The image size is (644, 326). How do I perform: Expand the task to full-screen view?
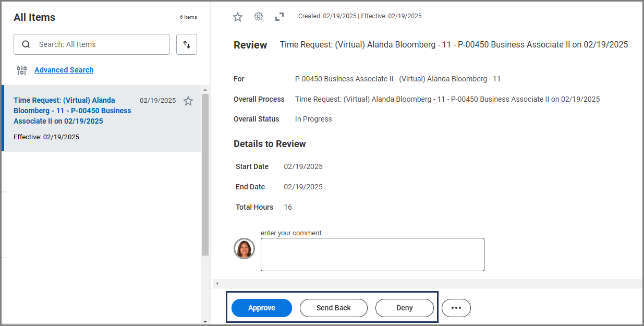(280, 17)
